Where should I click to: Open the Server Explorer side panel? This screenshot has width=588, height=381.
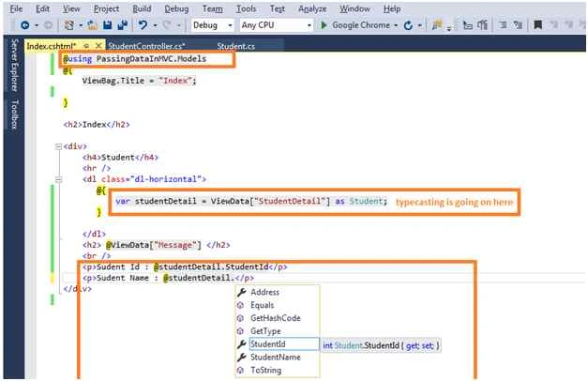(x=14, y=65)
